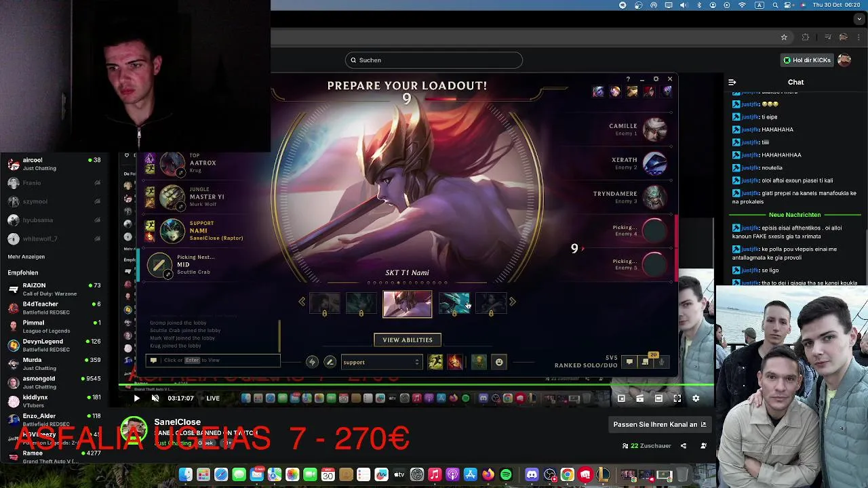The image size is (868, 488).
Task: Open the kiddlynx recommended channel
Action: (x=53, y=401)
